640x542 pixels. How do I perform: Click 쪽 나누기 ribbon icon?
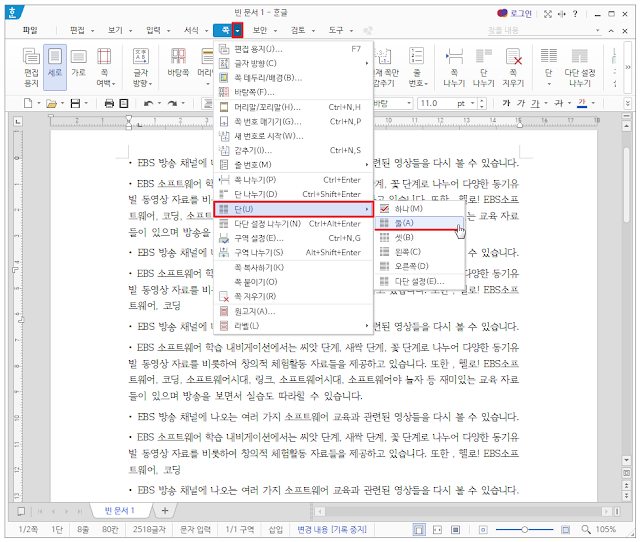[x=454, y=67]
